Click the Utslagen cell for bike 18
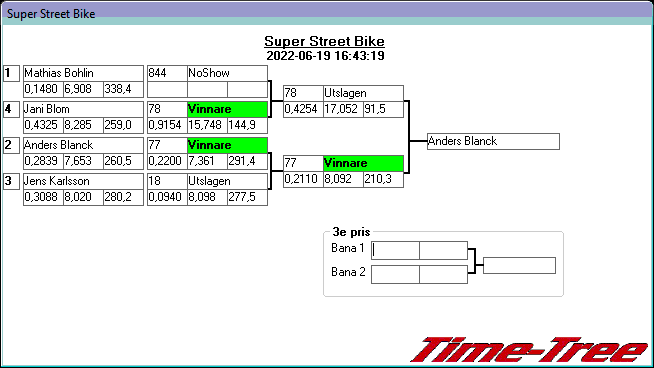 coord(227,181)
